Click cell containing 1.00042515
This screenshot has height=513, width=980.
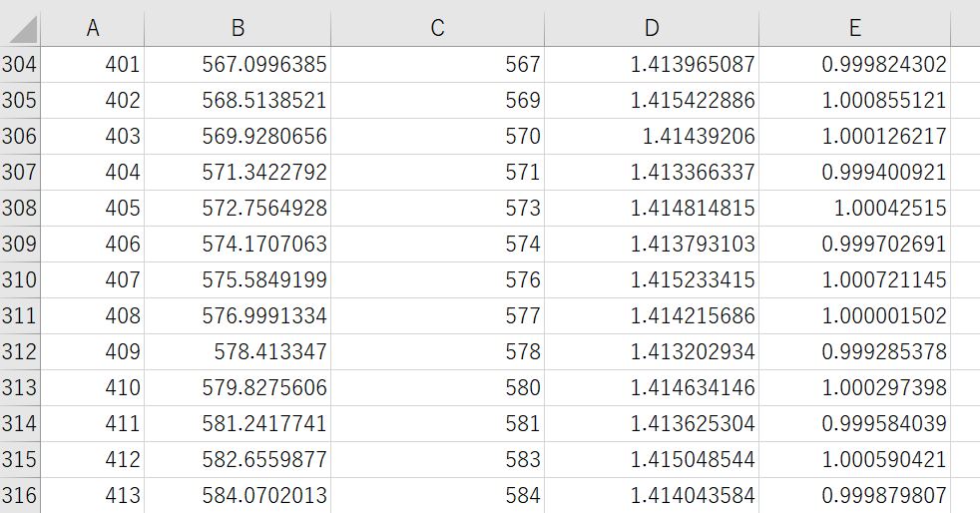click(x=855, y=208)
